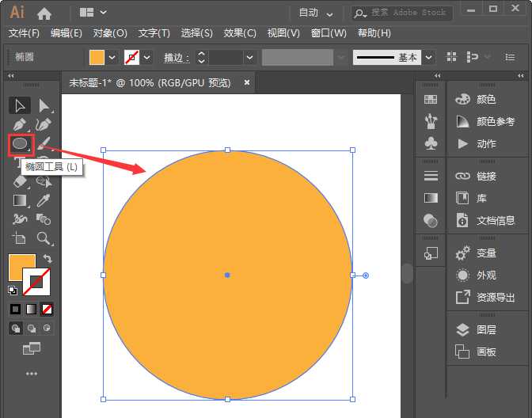This screenshot has height=418, width=532.
Task: Open the 基本 stroke style dropdown
Action: click(x=428, y=58)
